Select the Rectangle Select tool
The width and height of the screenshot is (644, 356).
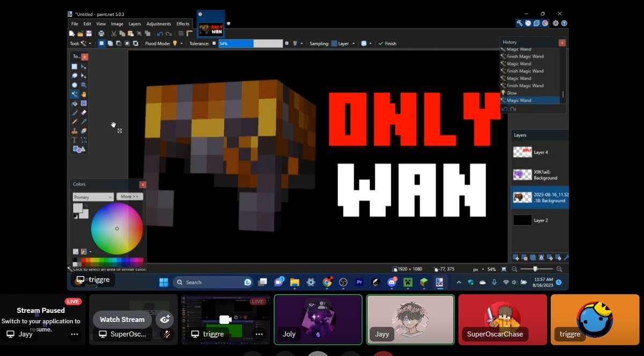click(75, 66)
